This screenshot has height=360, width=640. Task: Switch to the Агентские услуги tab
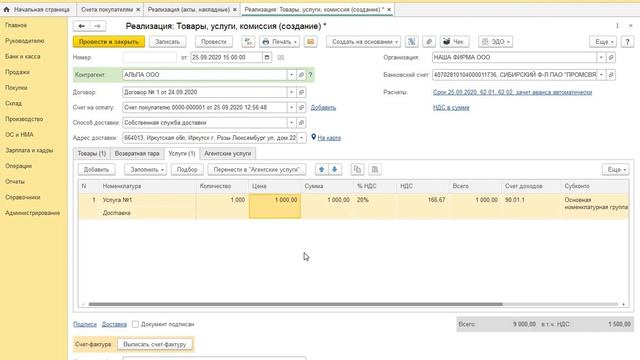[228, 153]
